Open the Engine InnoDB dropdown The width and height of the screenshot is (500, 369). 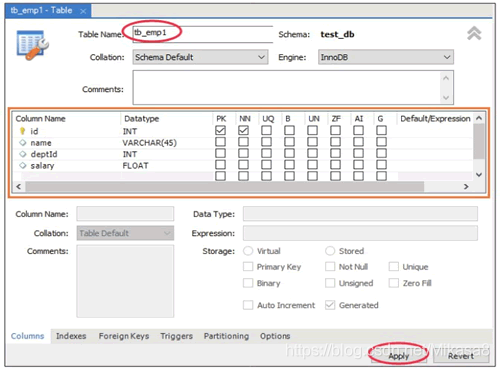[x=386, y=57]
